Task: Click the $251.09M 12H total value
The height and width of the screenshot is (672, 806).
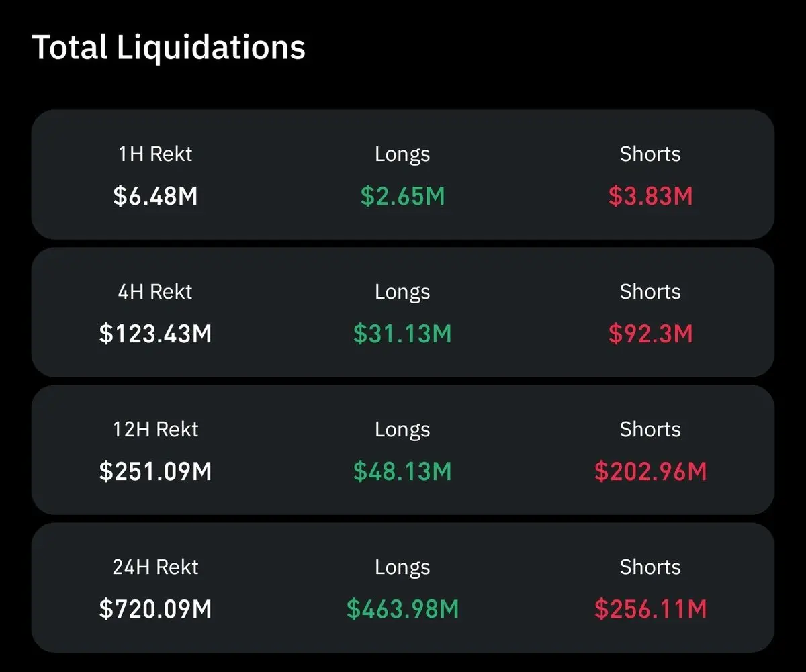Action: click(x=155, y=471)
